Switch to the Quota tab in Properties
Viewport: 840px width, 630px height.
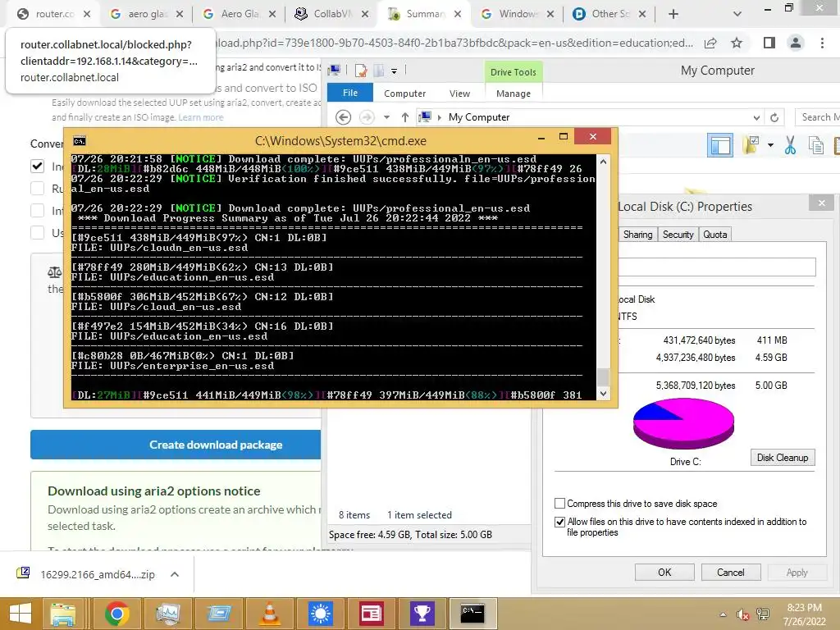(714, 235)
